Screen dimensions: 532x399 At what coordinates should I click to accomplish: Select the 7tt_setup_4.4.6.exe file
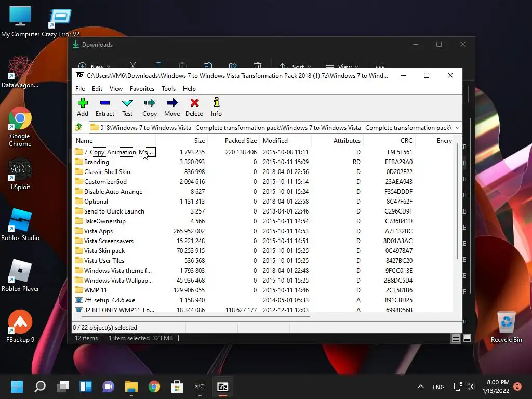click(x=105, y=300)
